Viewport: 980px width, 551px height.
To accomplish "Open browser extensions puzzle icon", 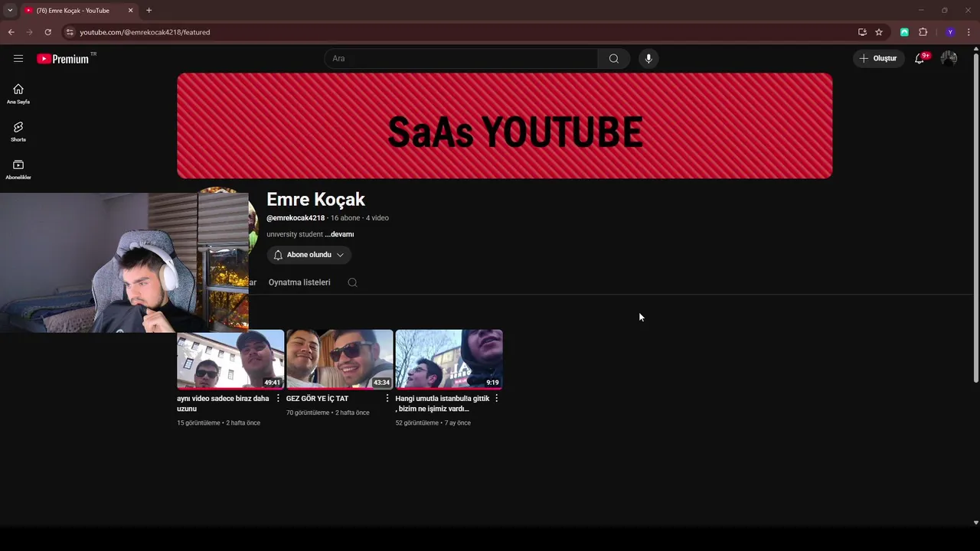I will click(x=923, y=32).
